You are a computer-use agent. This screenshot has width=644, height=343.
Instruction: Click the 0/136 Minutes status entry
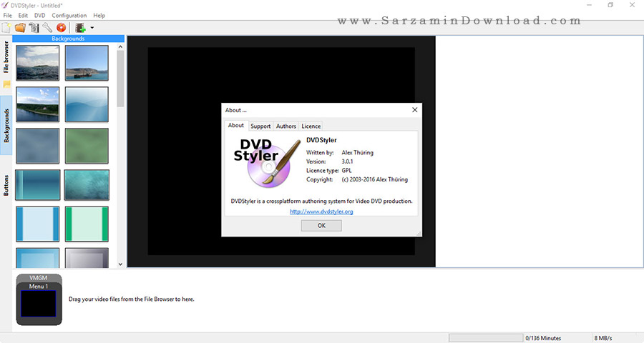[543, 338]
